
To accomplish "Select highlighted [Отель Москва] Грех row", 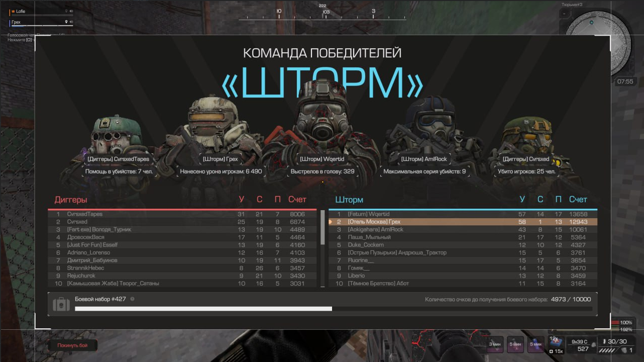I will pos(463,222).
